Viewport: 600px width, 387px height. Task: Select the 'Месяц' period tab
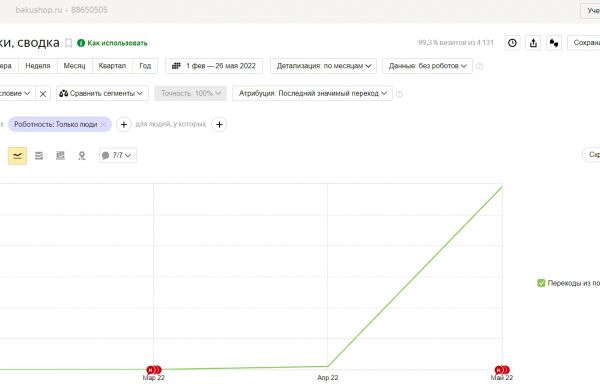pyautogui.click(x=74, y=66)
